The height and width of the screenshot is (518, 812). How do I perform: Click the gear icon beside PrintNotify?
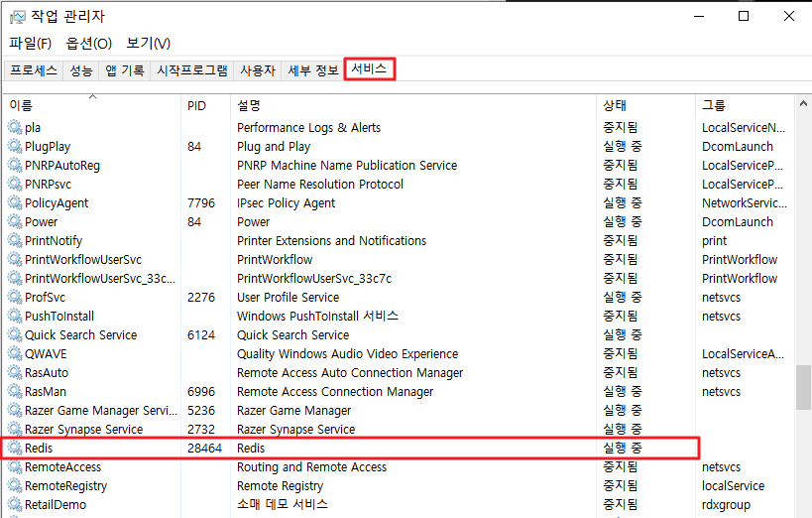(15, 240)
